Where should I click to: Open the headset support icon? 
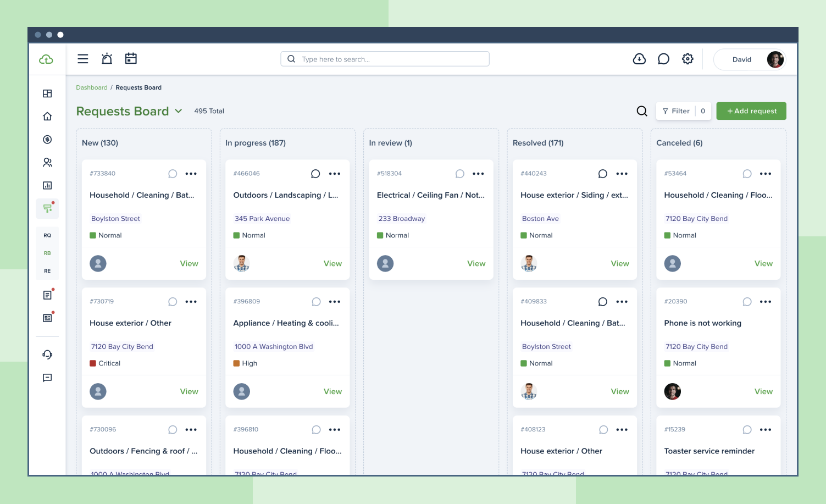click(x=47, y=355)
